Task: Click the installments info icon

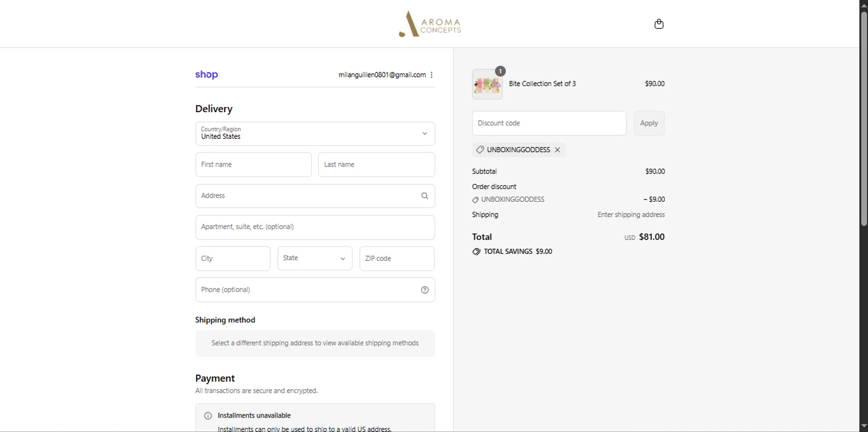Action: click(x=208, y=416)
